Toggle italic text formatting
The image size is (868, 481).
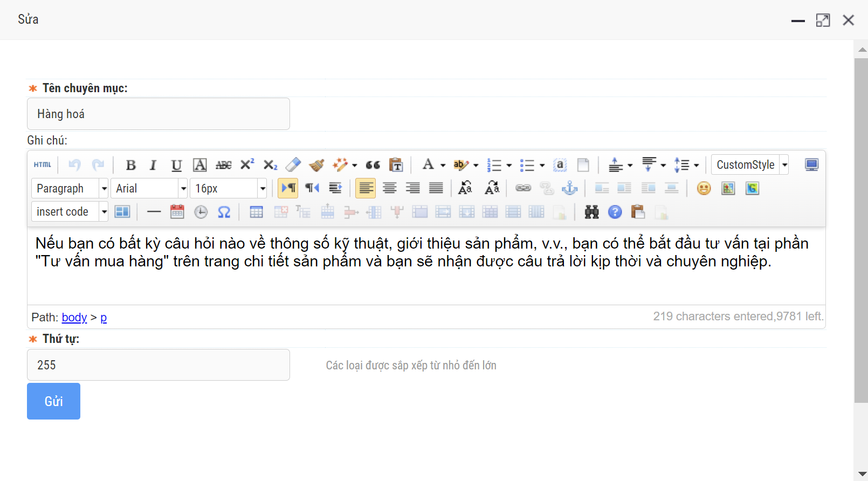pyautogui.click(x=153, y=165)
